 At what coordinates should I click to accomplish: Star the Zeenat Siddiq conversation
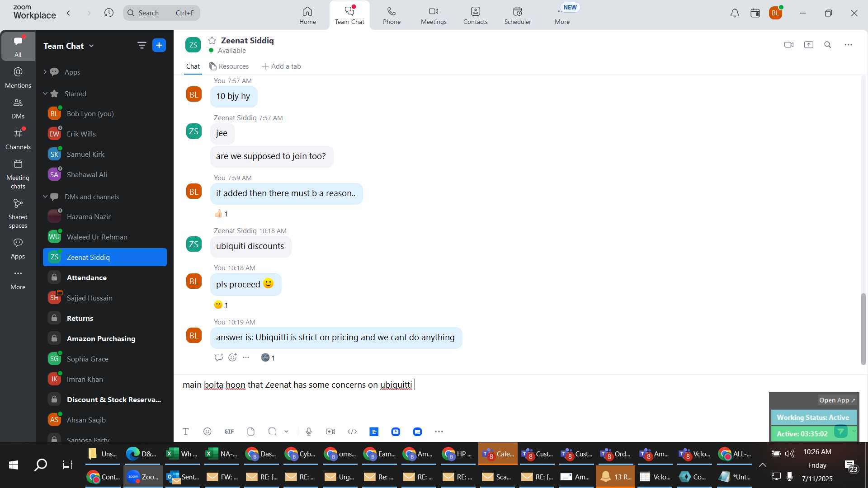click(212, 41)
